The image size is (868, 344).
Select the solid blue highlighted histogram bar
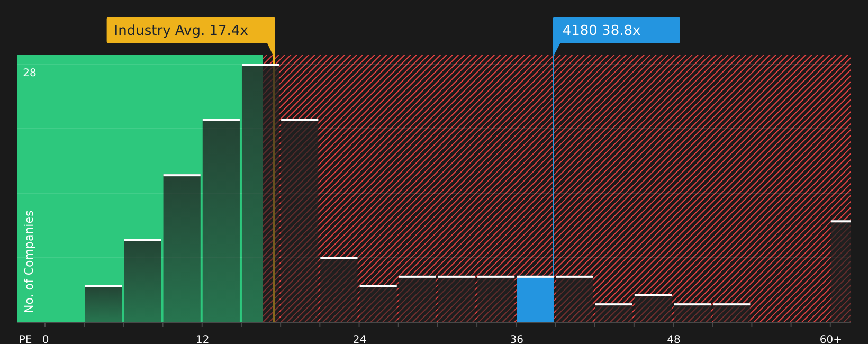[535, 299]
